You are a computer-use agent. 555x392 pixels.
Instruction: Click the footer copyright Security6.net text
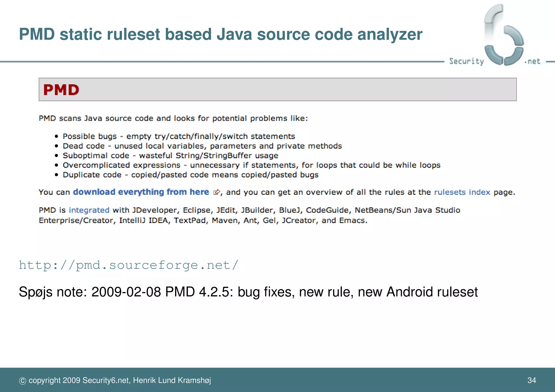coord(120,380)
